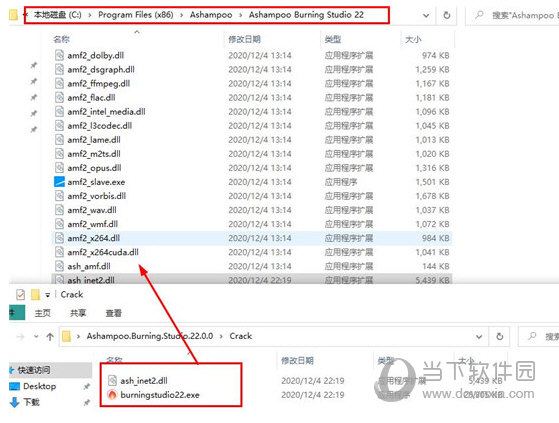This screenshot has height=423, width=559.
Task: Go up one level in Crack window
Action: point(50,336)
